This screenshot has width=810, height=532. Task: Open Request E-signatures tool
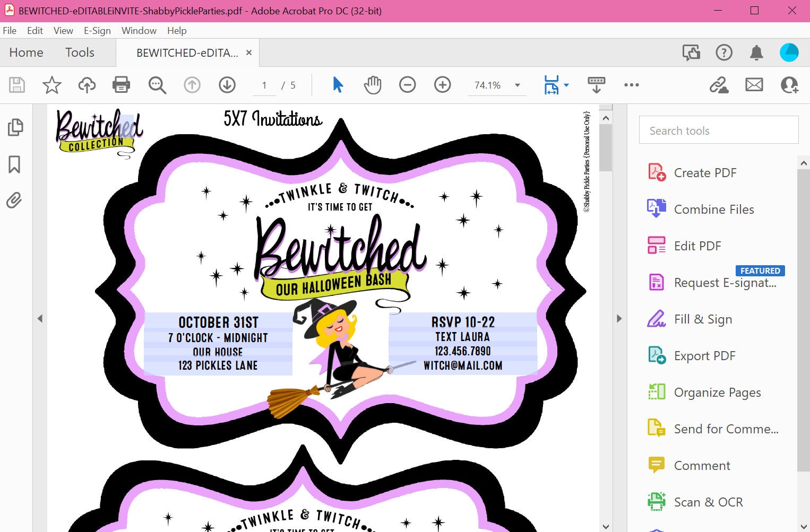[x=712, y=283]
